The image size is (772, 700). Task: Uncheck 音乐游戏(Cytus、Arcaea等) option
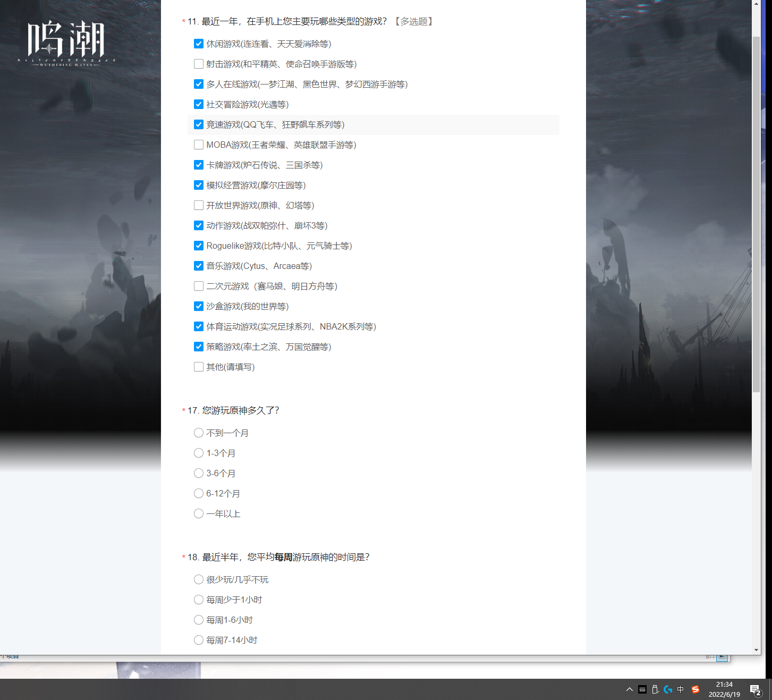pos(199,266)
